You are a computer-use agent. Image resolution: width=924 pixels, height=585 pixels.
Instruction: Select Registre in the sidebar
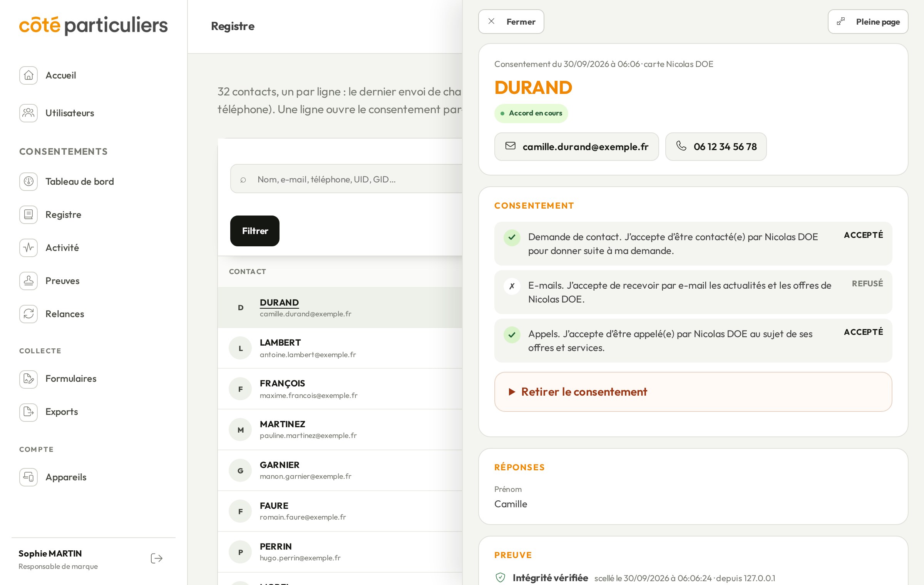pyautogui.click(x=63, y=214)
